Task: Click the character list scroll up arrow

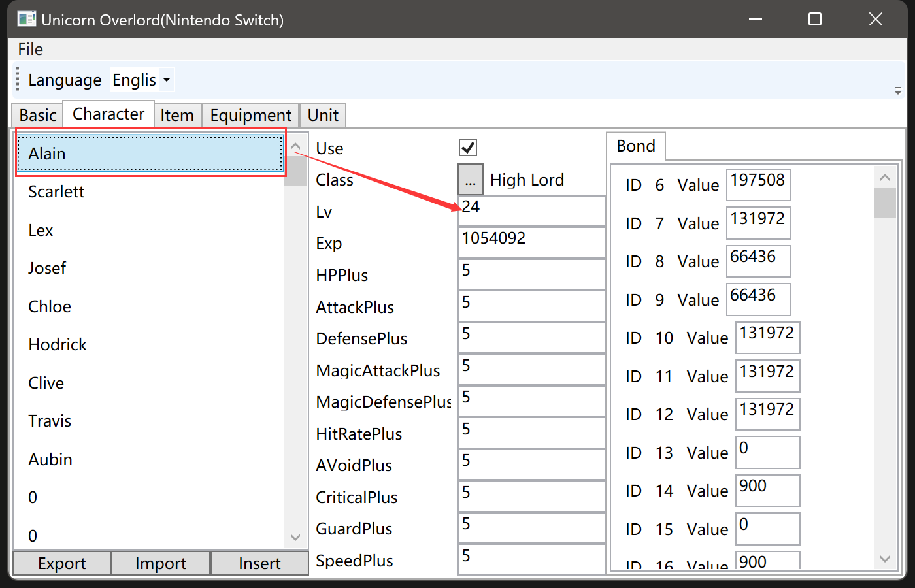Action: 295,146
